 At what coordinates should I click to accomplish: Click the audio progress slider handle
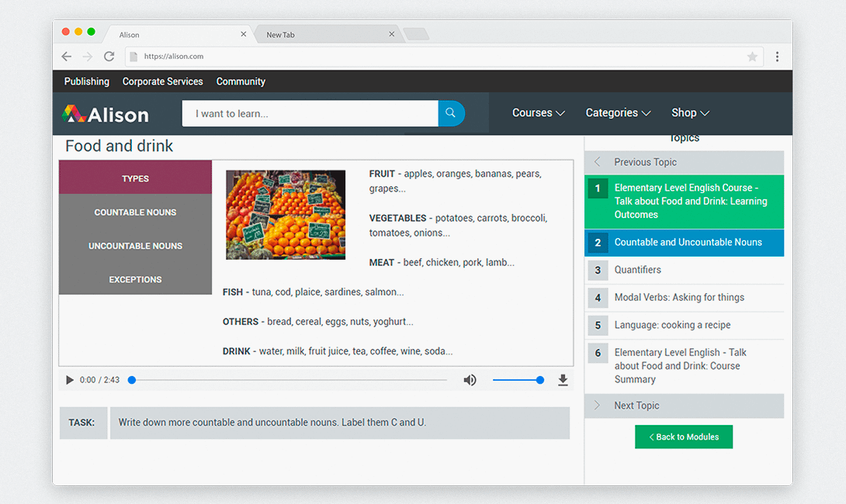point(132,380)
